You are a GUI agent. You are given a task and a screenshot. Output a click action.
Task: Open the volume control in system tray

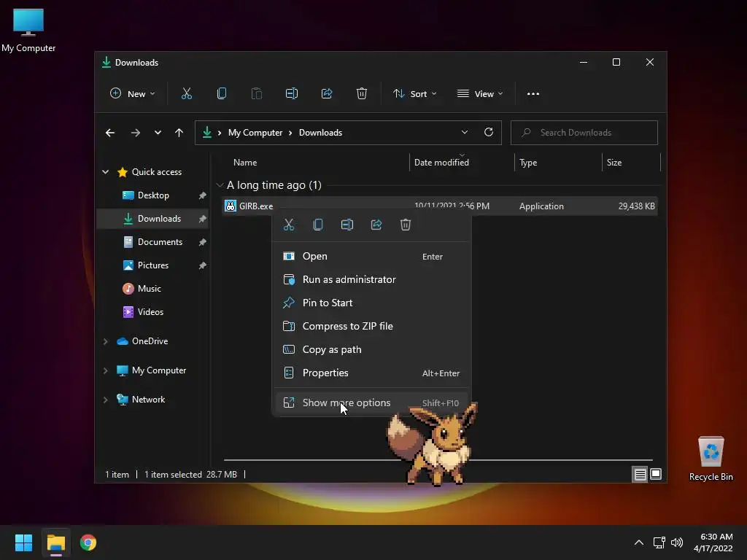tap(677, 542)
